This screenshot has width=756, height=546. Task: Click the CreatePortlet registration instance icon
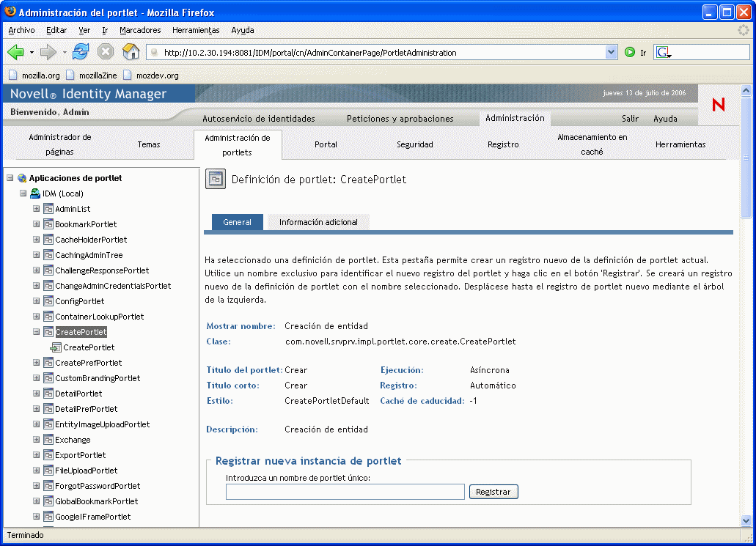pos(56,347)
